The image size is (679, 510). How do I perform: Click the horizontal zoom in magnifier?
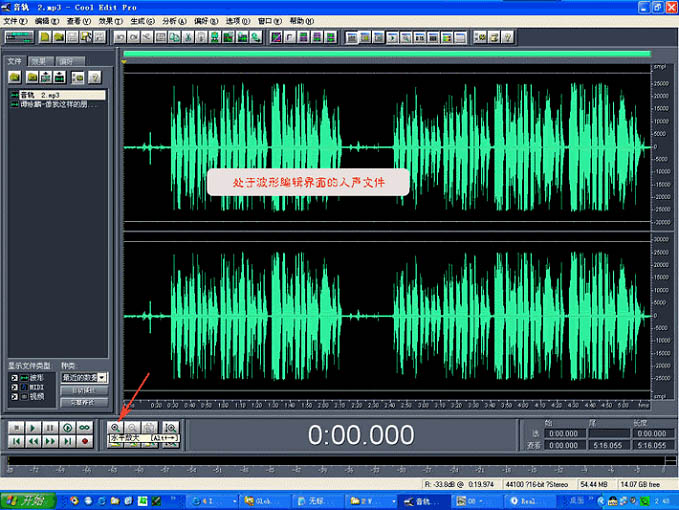pyautogui.click(x=116, y=427)
